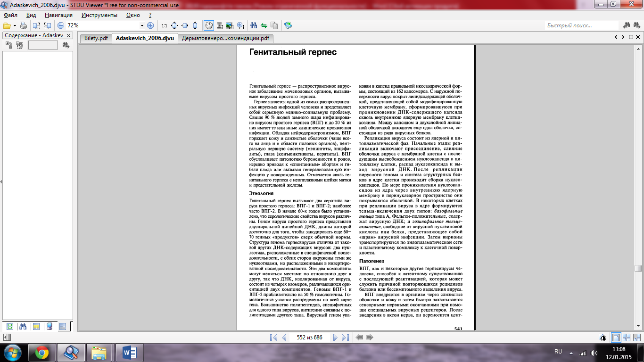Viewport: 644px width, 362px height.
Task: Close the Содержание side panel
Action: 68,35
